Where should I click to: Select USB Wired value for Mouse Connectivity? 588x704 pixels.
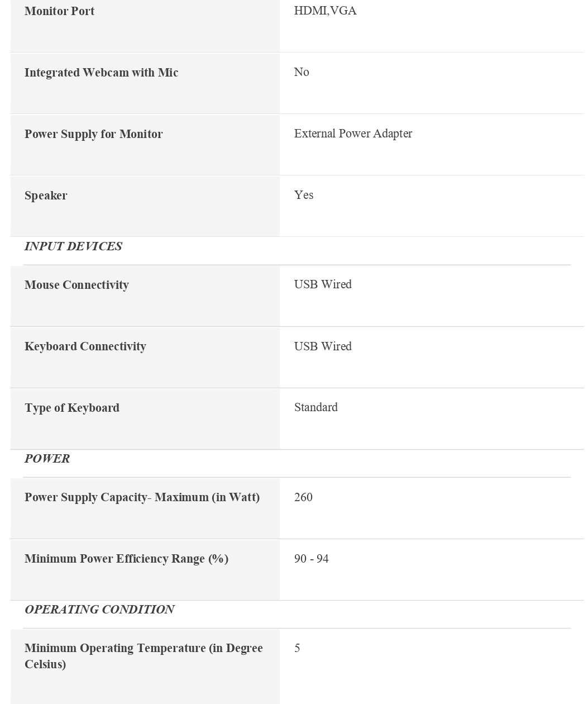[323, 284]
